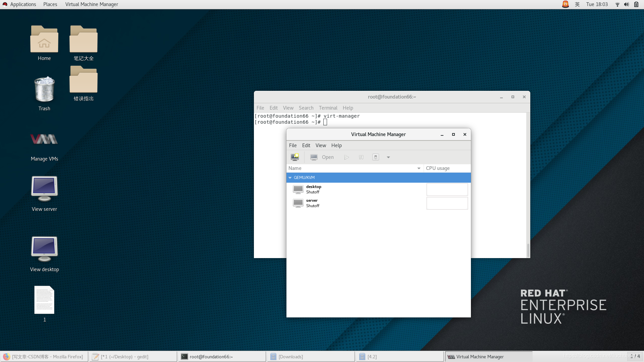The width and height of the screenshot is (644, 362).
Task: Open Places menu in top bar
Action: coord(50,4)
